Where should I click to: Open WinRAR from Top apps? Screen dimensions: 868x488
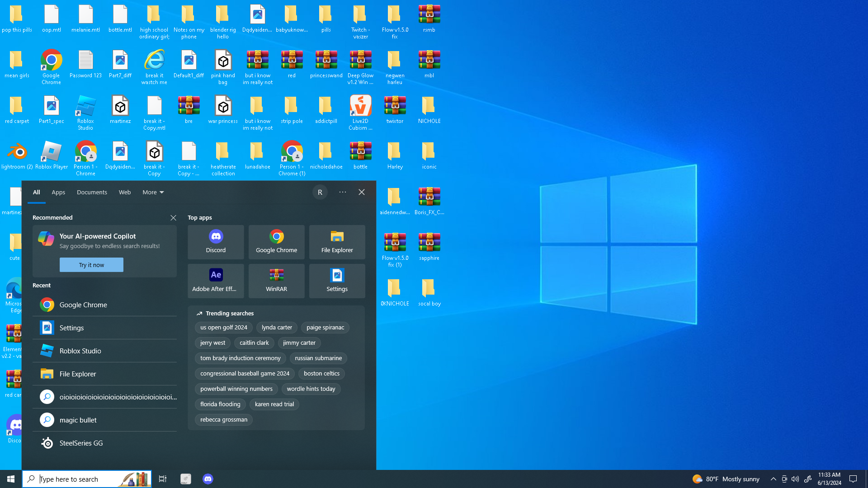click(x=276, y=281)
